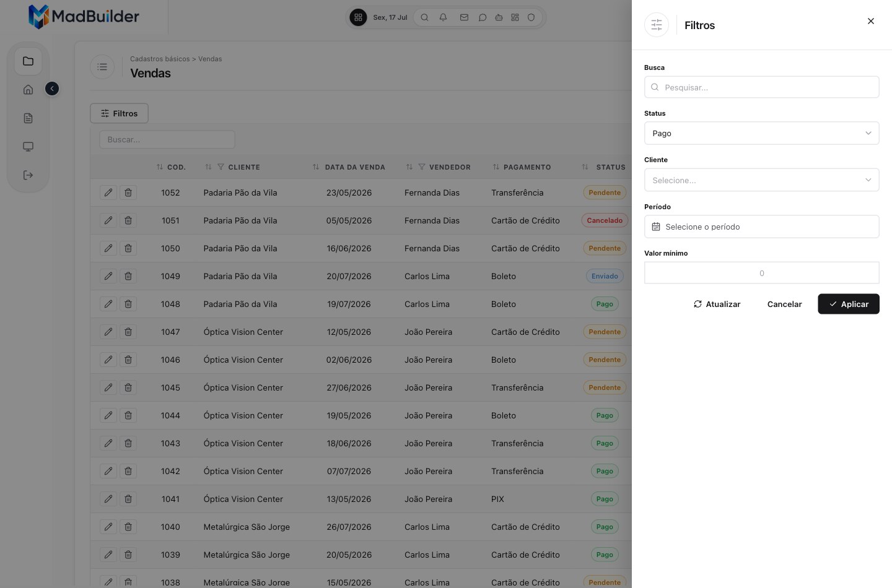892x588 pixels.
Task: Click the Cancelar button
Action: click(x=784, y=304)
